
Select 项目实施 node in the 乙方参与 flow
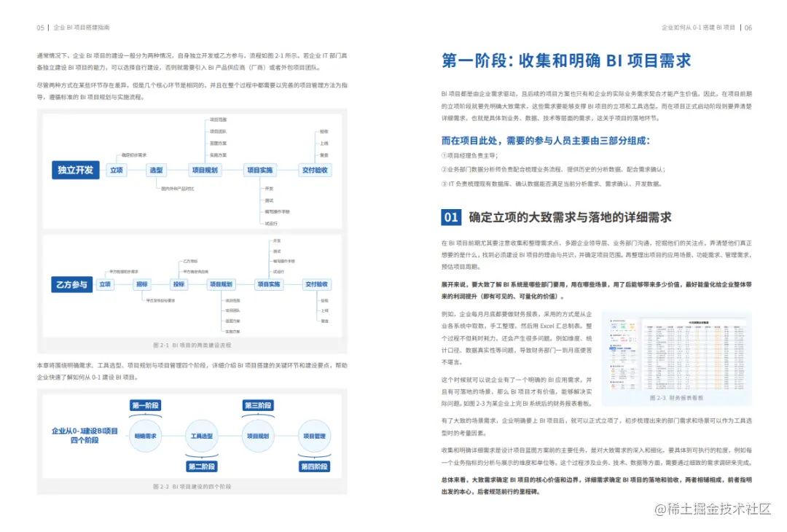268,284
